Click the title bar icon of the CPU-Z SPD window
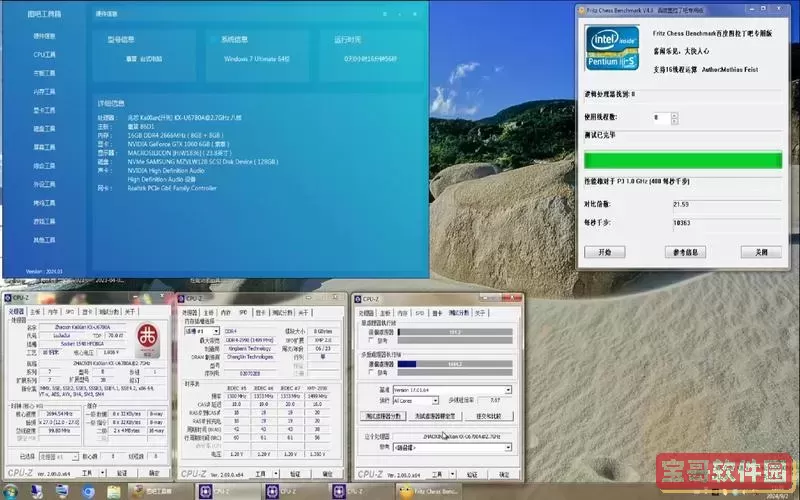 (181, 298)
